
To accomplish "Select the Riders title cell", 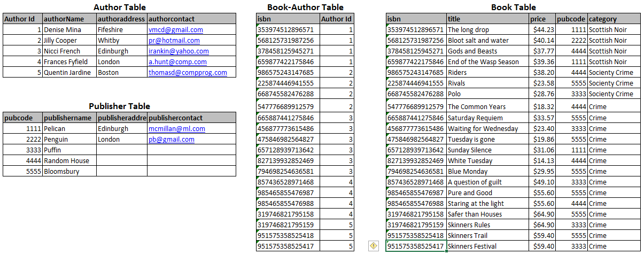I will [x=487, y=73].
